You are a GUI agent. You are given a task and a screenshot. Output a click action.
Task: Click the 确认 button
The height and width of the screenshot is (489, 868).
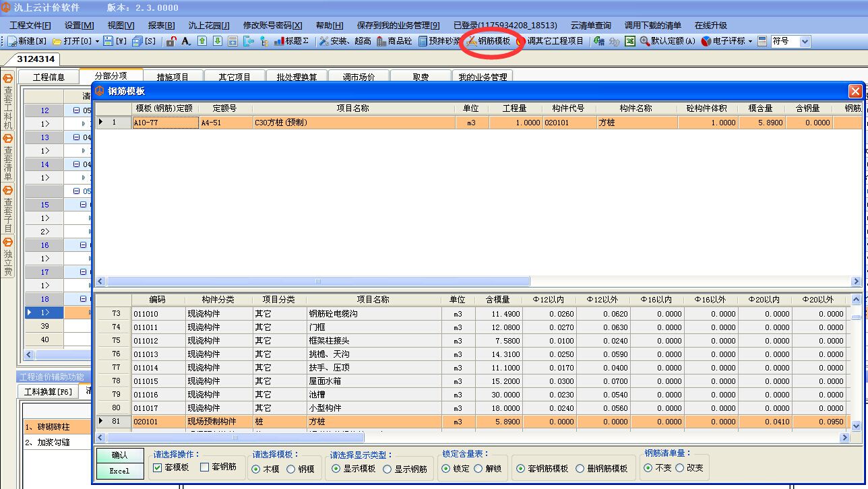point(119,455)
